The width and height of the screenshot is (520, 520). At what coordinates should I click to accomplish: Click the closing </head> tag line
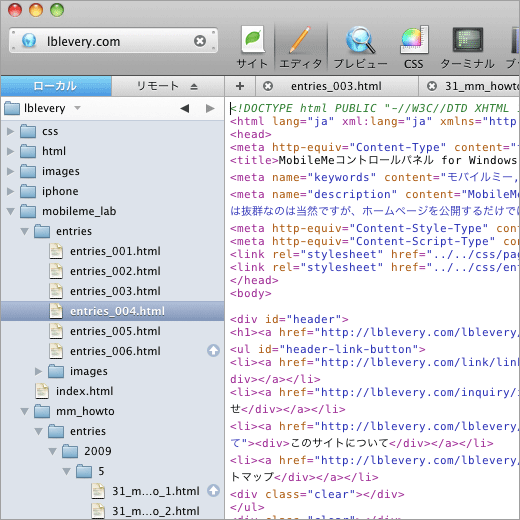tap(254, 280)
